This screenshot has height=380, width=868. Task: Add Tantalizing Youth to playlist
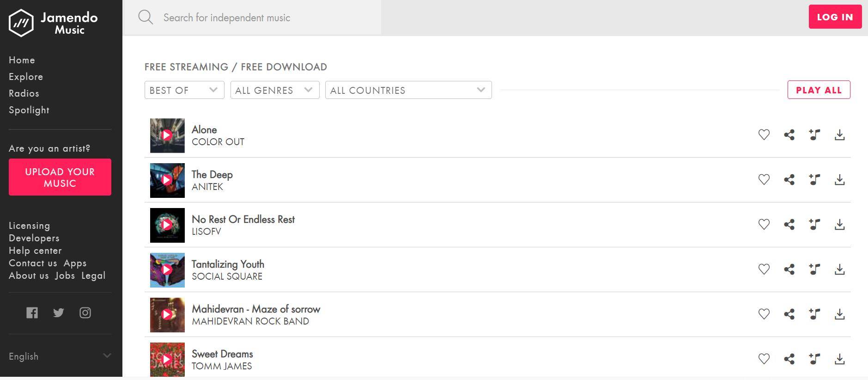tap(814, 269)
